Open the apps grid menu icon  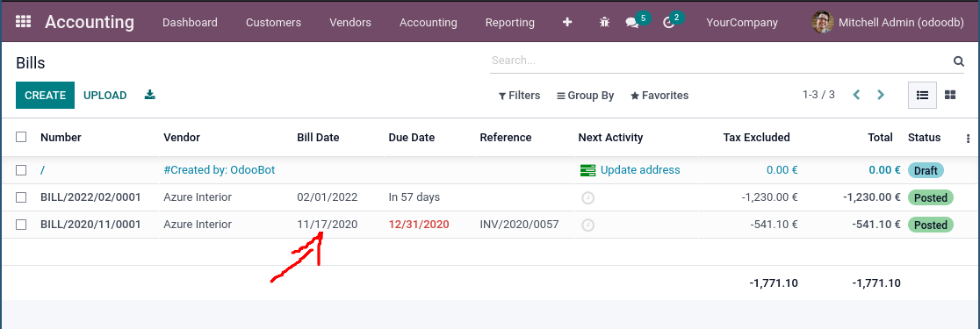(23, 22)
